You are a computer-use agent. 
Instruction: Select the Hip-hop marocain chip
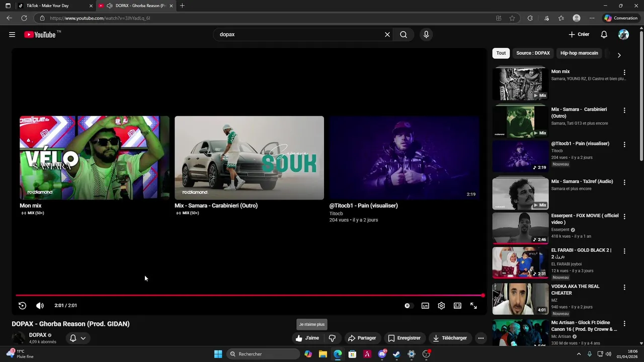(579, 53)
